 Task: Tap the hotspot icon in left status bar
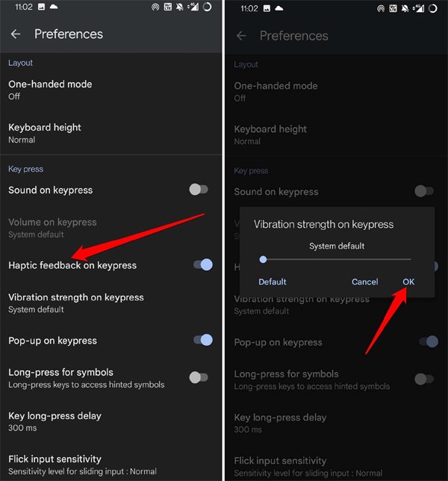tap(155, 7)
